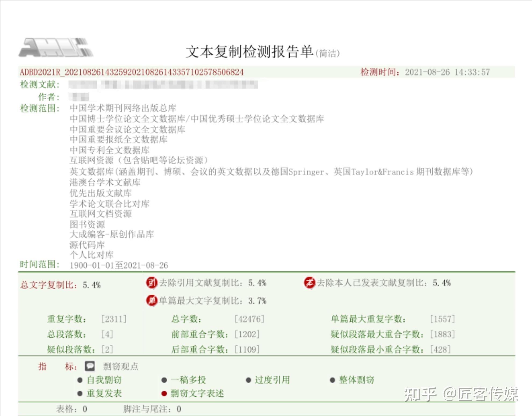Screen dimensions: 532x416
Task: Click the AMLC logo at top left
Action: click(x=56, y=48)
